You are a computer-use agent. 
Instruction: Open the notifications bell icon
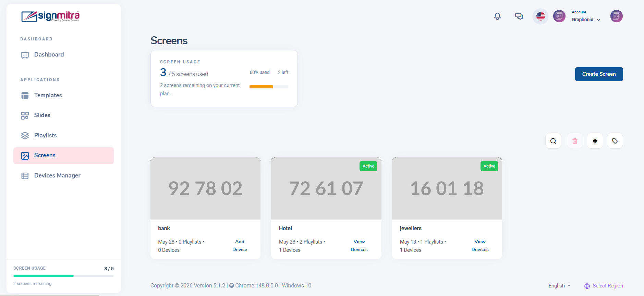point(497,16)
